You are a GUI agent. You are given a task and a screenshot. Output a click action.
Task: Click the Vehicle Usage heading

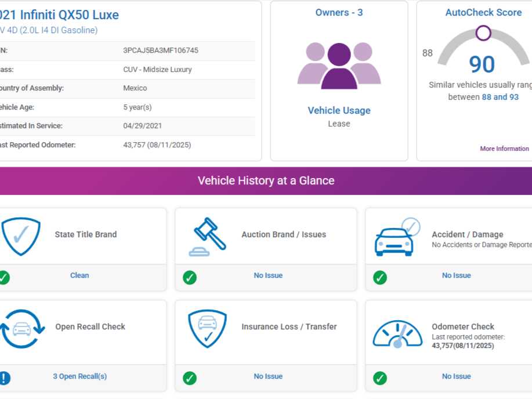[339, 110]
